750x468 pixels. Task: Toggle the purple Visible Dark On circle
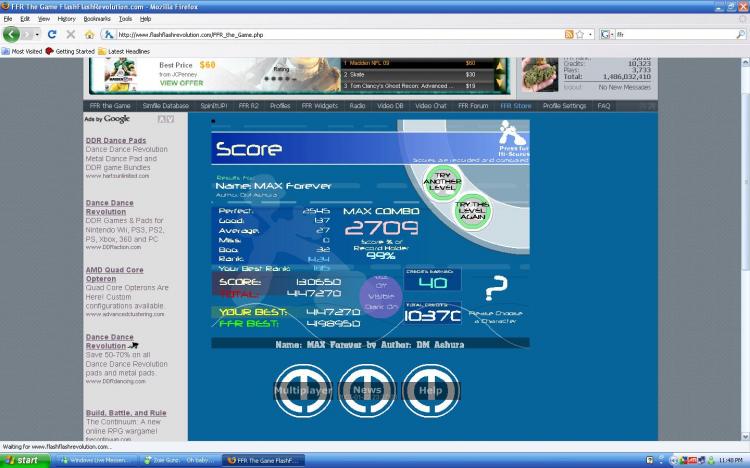[x=381, y=296]
